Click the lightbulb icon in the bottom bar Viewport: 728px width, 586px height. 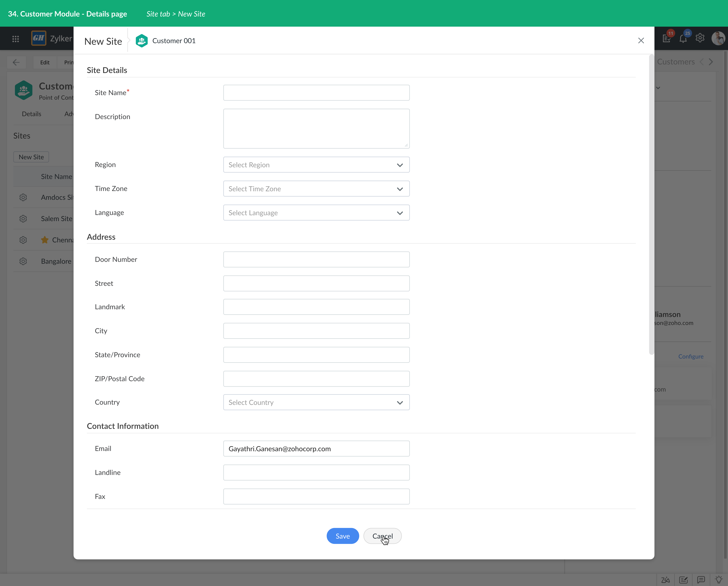[x=719, y=580]
